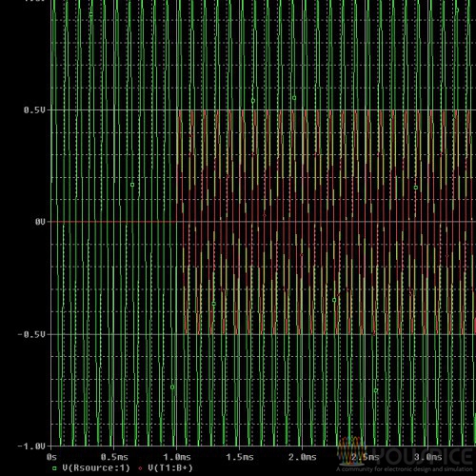Click the 2.0ms time axis label

(x=303, y=457)
